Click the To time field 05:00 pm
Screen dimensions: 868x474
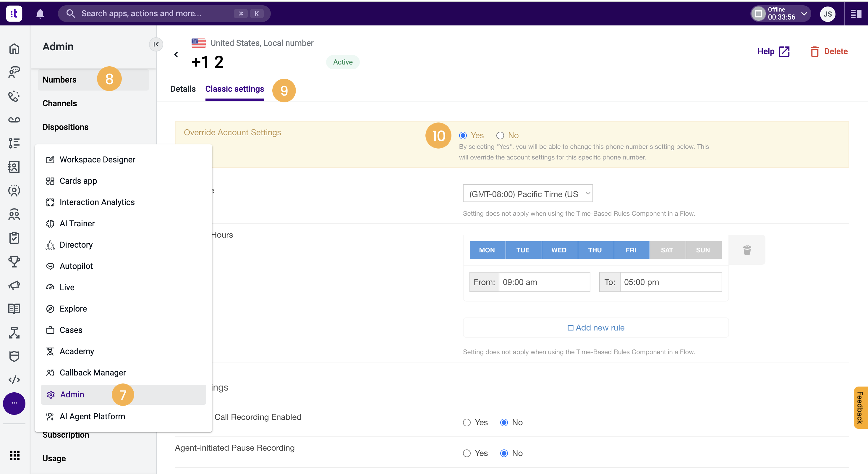[x=671, y=282]
